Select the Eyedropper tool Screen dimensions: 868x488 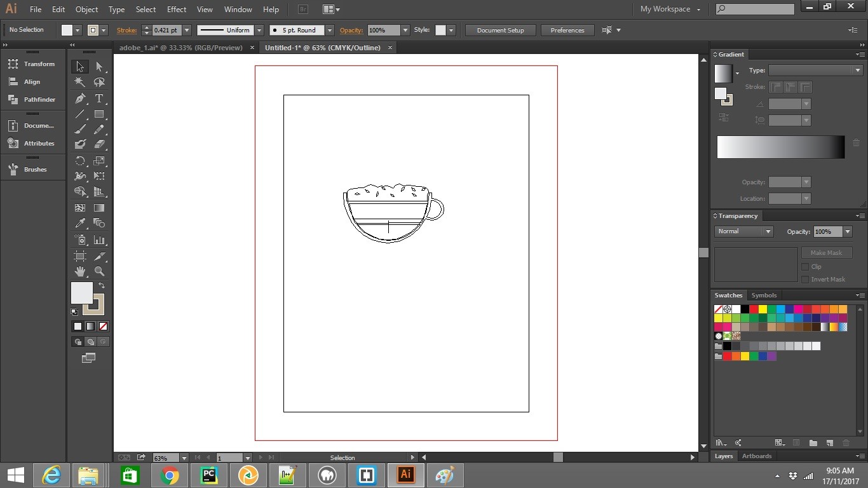tap(80, 223)
